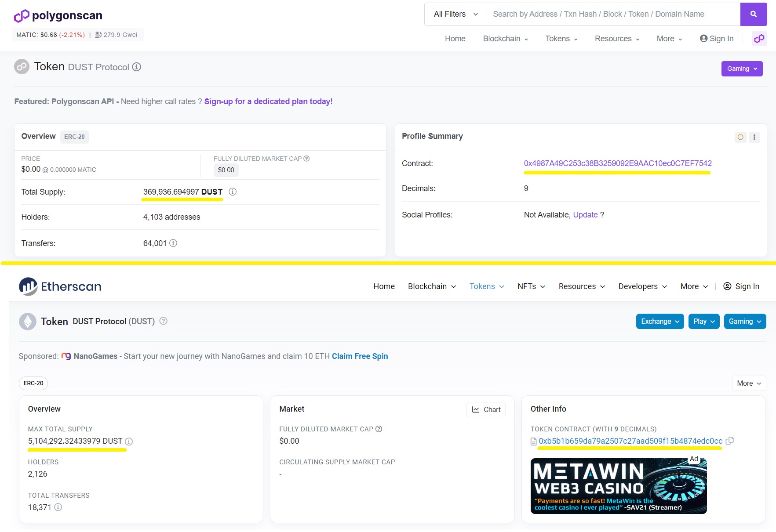Viewport: 776px width, 532px height.
Task: Click the gas pump Gwei indicator
Action: click(x=117, y=35)
